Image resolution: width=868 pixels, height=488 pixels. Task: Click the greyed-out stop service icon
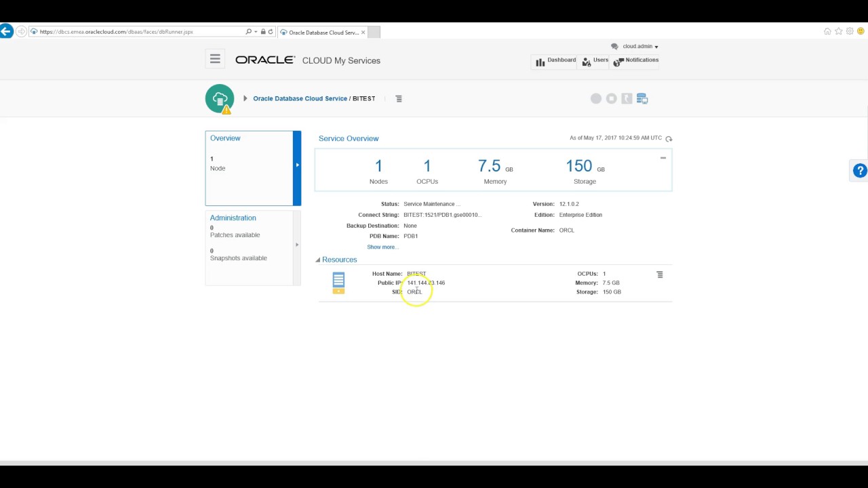pyautogui.click(x=612, y=98)
